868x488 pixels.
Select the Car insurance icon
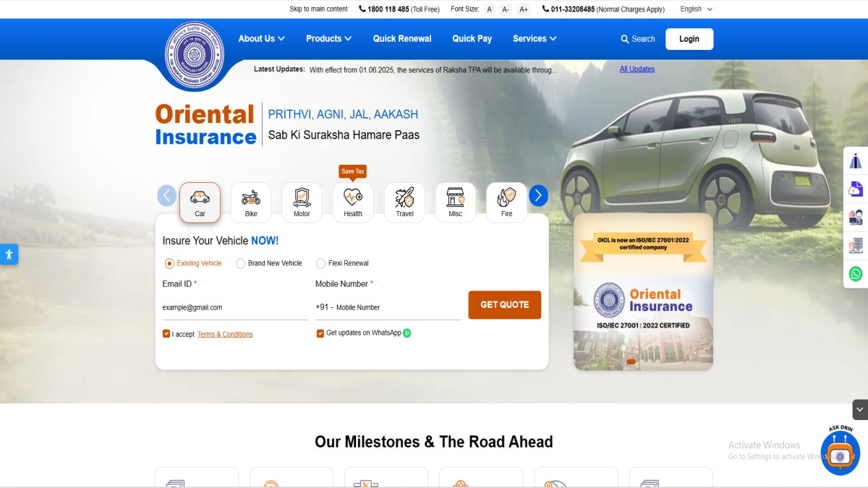pyautogui.click(x=200, y=202)
